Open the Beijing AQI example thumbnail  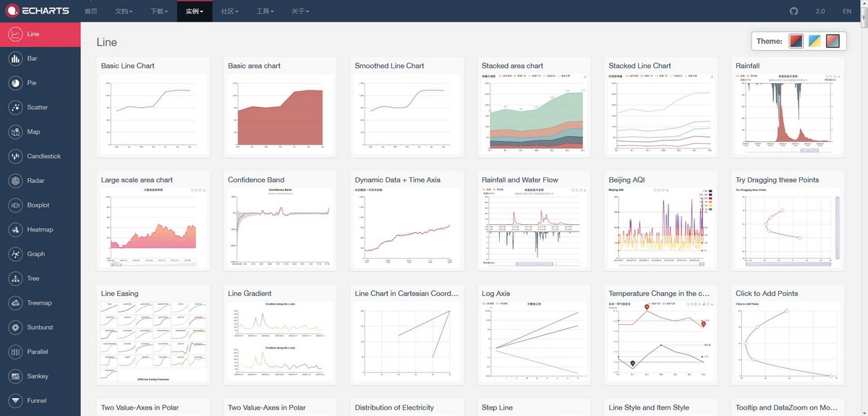[660, 229]
